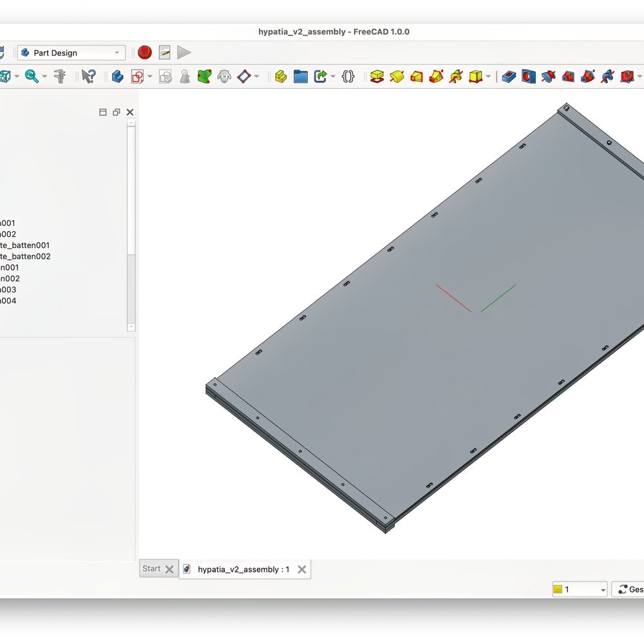Viewport: 644px width, 644px height.
Task: Select the te_batten001 tree item
Action: coord(26,245)
